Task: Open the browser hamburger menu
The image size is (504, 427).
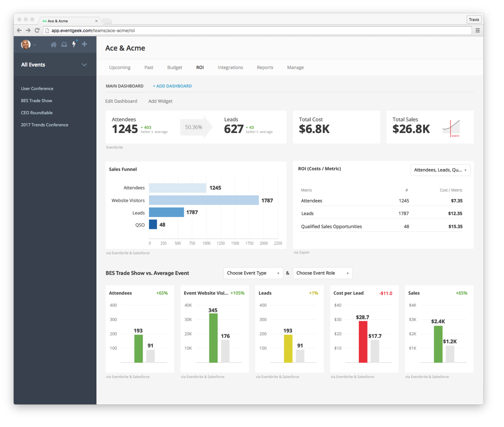Action: (477, 30)
